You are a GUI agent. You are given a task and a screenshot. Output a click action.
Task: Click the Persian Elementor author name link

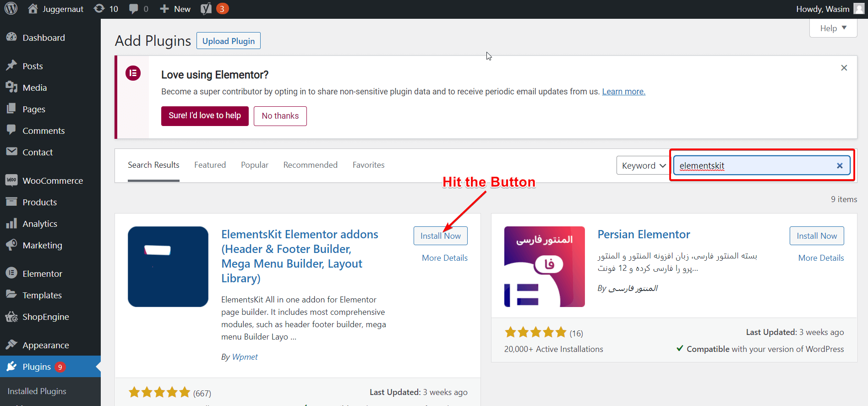633,288
